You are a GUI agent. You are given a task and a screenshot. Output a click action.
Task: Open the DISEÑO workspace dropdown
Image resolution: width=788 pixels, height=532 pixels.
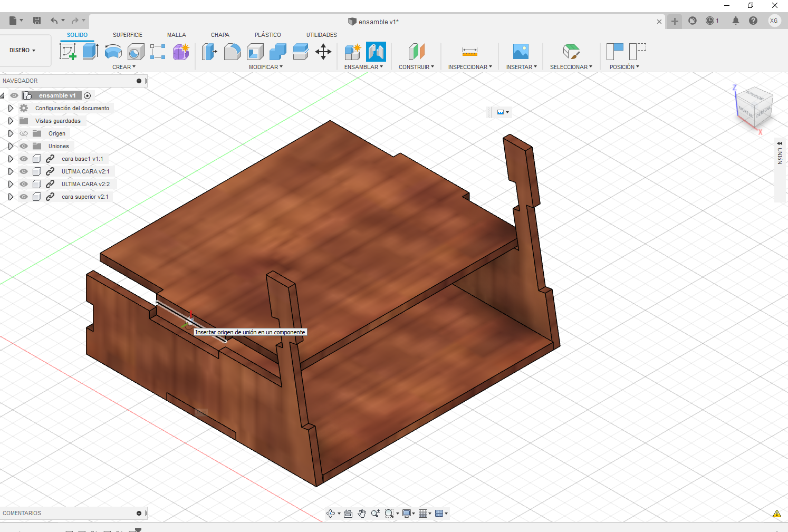23,50
